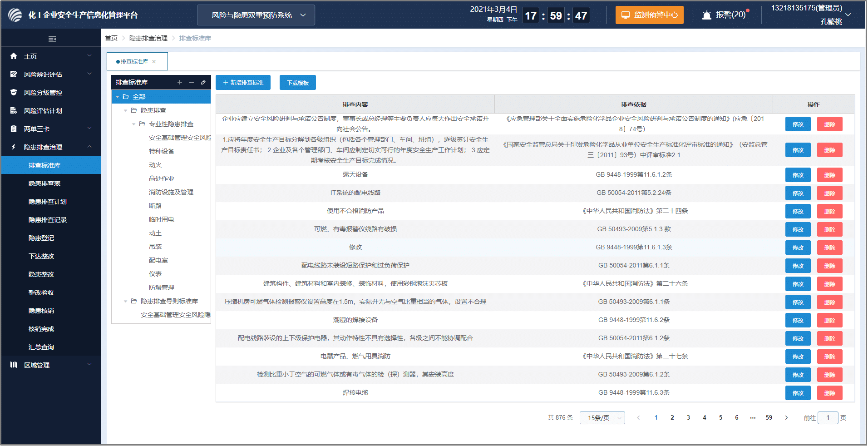Click 修改 for the 潮湿的焊接设备 row

click(x=798, y=320)
